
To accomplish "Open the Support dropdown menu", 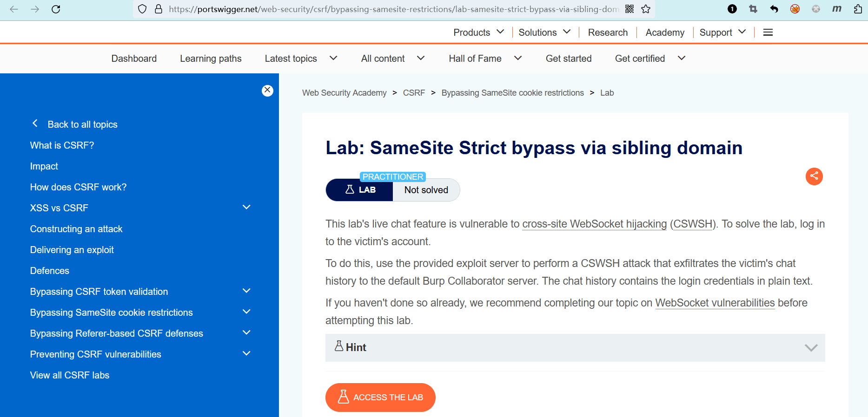I will click(723, 32).
